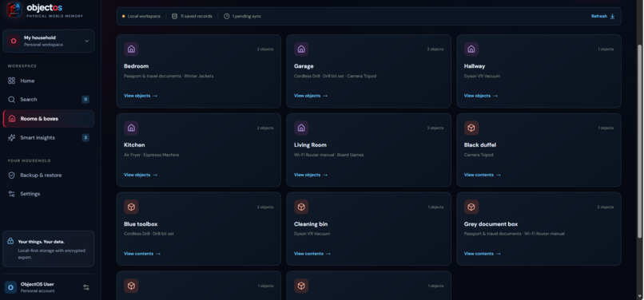Click the Black duffel box icon
Screen dimensions: 644x300
pyautogui.click(x=471, y=128)
